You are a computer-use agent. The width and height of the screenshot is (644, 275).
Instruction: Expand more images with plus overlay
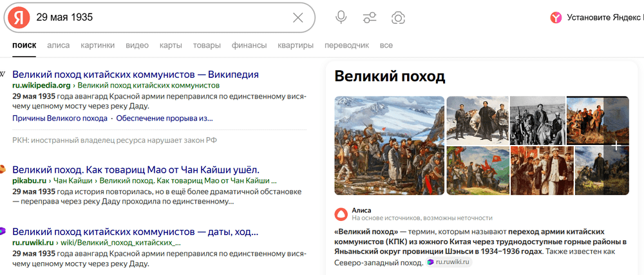pyautogui.click(x=616, y=146)
